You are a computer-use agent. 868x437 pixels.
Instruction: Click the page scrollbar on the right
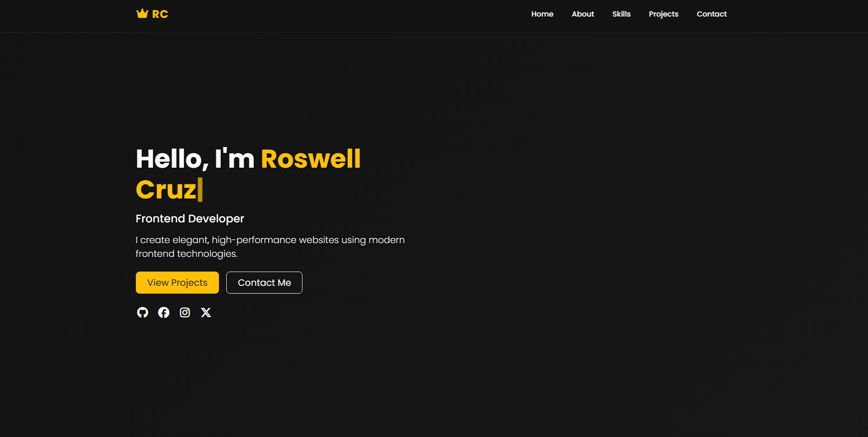[x=865, y=218]
